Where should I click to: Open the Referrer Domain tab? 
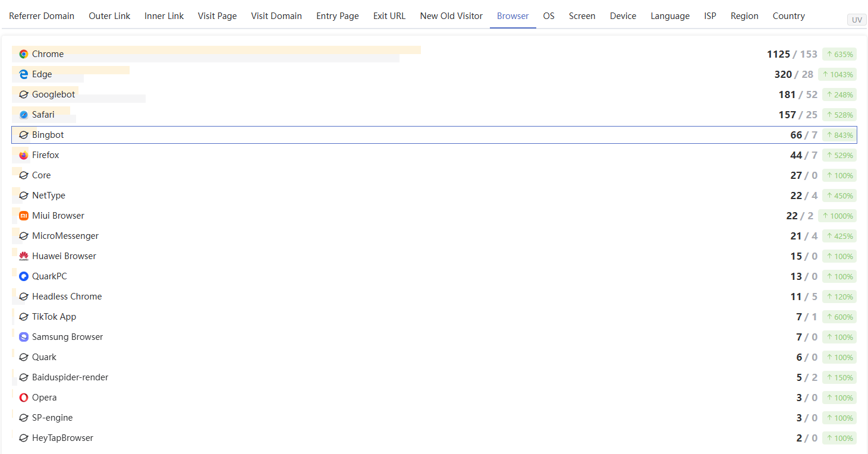(42, 16)
